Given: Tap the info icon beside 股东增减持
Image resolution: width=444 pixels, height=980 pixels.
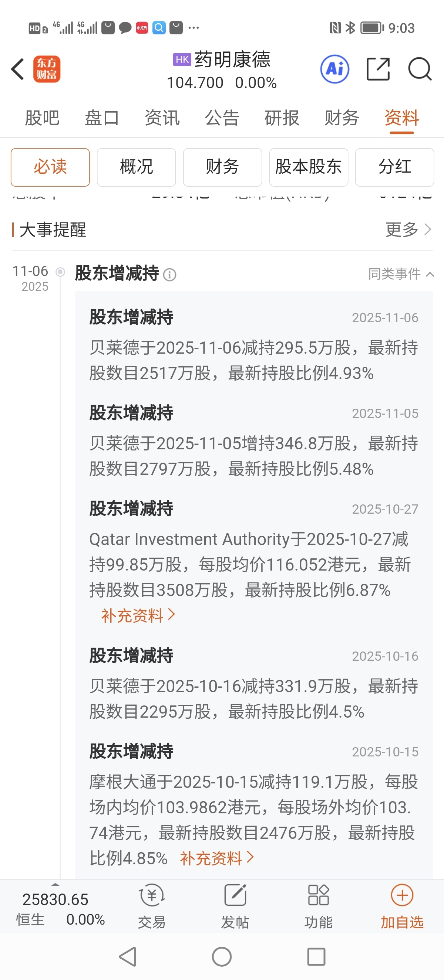Looking at the screenshot, I should pyautogui.click(x=169, y=274).
